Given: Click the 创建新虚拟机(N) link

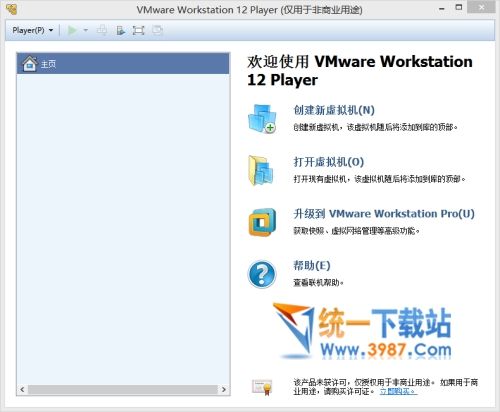Looking at the screenshot, I should [334, 110].
